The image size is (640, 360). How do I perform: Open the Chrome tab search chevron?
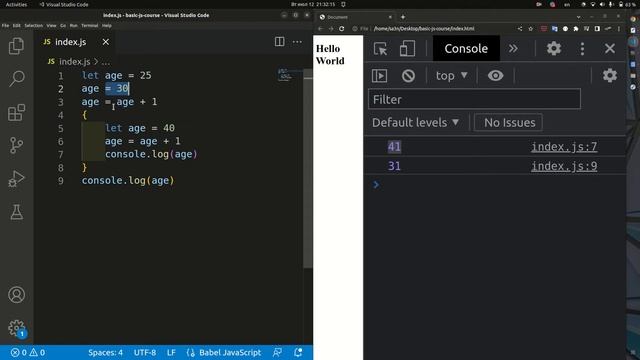click(578, 17)
